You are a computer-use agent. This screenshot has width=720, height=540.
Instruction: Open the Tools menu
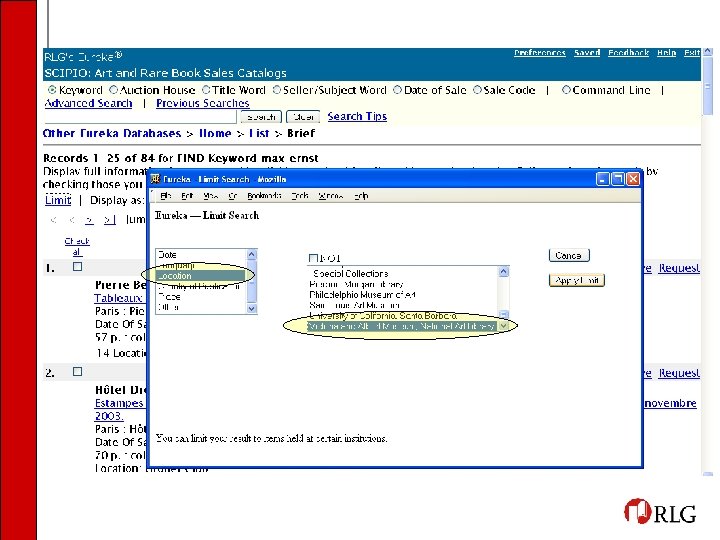300,196
